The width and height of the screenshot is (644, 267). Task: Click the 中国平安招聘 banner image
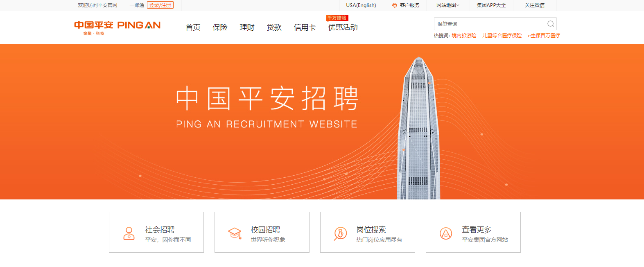point(322,122)
